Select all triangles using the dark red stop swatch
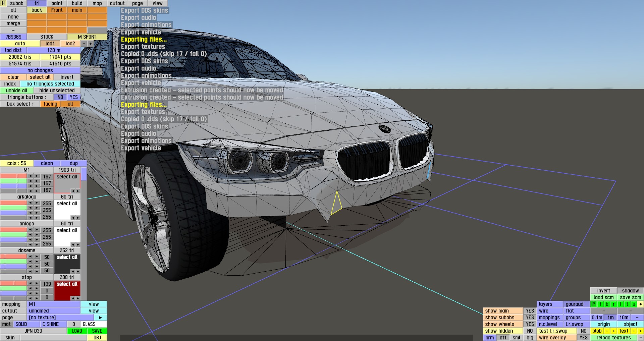Viewport: 644px width, 341px height. [67, 290]
